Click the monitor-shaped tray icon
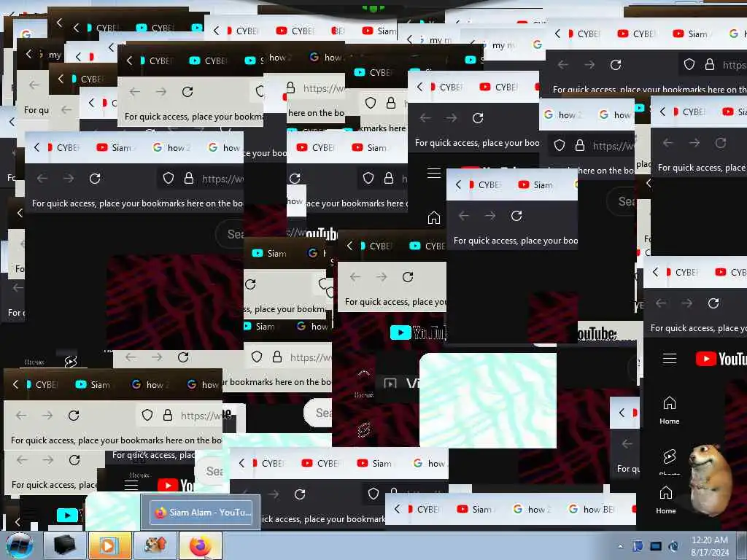 pos(656,547)
